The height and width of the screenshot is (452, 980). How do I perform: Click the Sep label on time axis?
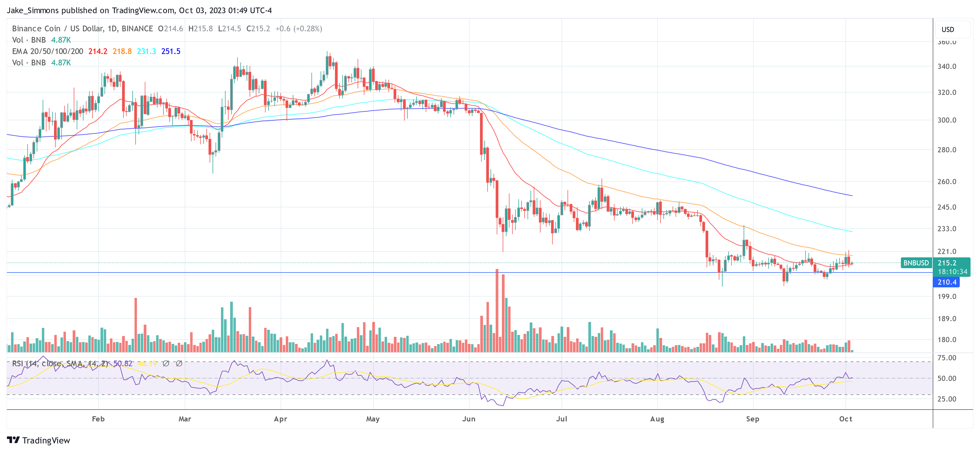[753, 419]
